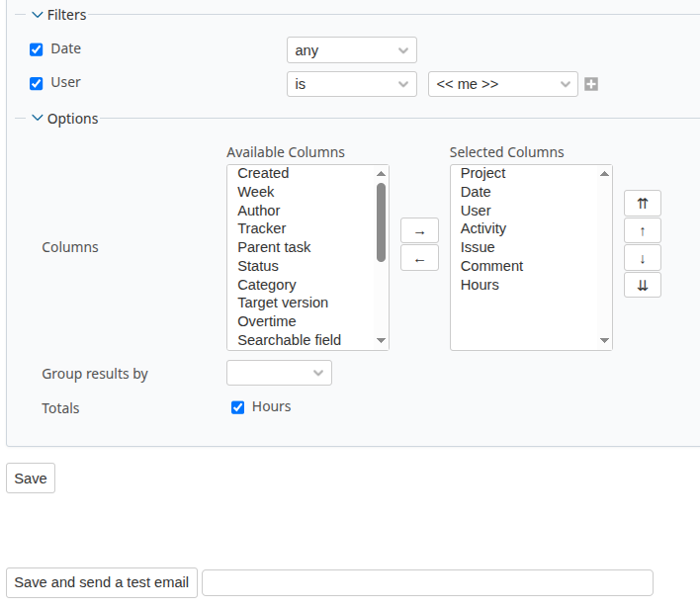The image size is (700, 610).
Task: Open the Group results by dropdown
Action: point(279,373)
